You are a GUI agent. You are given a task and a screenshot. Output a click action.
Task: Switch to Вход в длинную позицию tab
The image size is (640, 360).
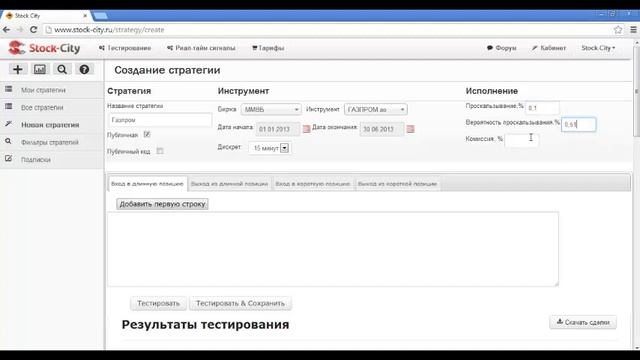(147, 184)
